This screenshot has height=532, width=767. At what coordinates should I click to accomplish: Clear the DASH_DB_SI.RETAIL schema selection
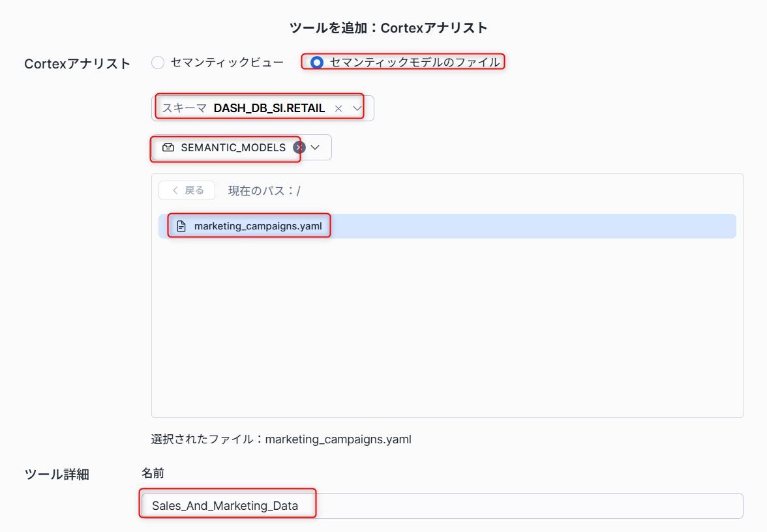pyautogui.click(x=338, y=109)
